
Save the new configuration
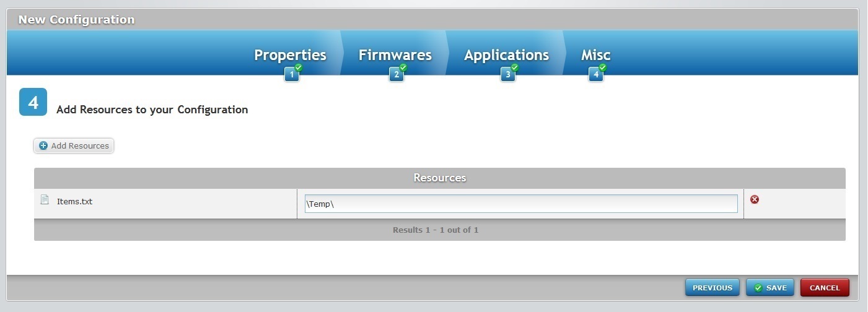click(770, 287)
